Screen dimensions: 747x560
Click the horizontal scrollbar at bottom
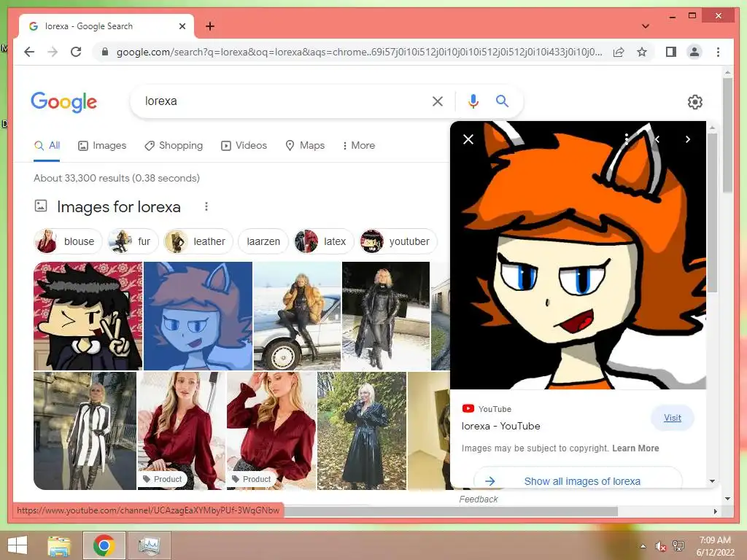(x=450, y=511)
